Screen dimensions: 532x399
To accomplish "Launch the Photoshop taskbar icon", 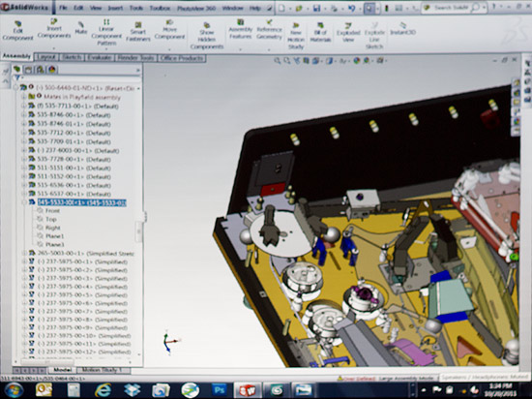I will tap(219, 390).
